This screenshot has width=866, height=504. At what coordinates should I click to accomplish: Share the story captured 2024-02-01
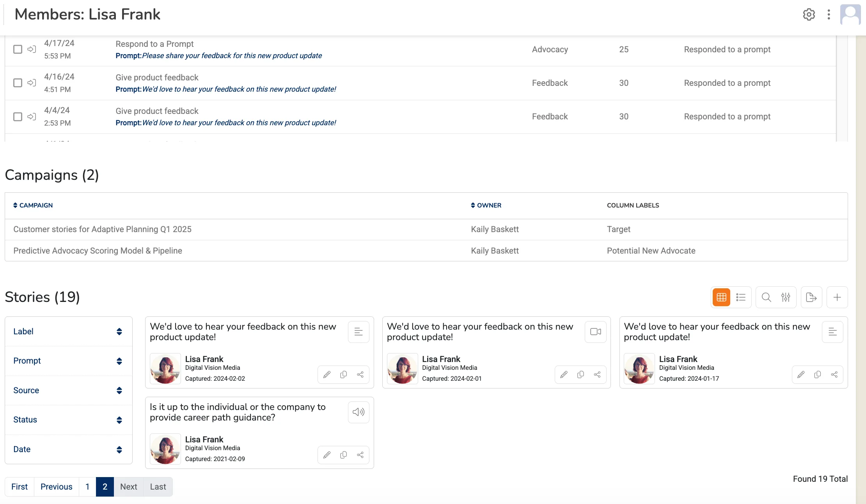coord(597,374)
